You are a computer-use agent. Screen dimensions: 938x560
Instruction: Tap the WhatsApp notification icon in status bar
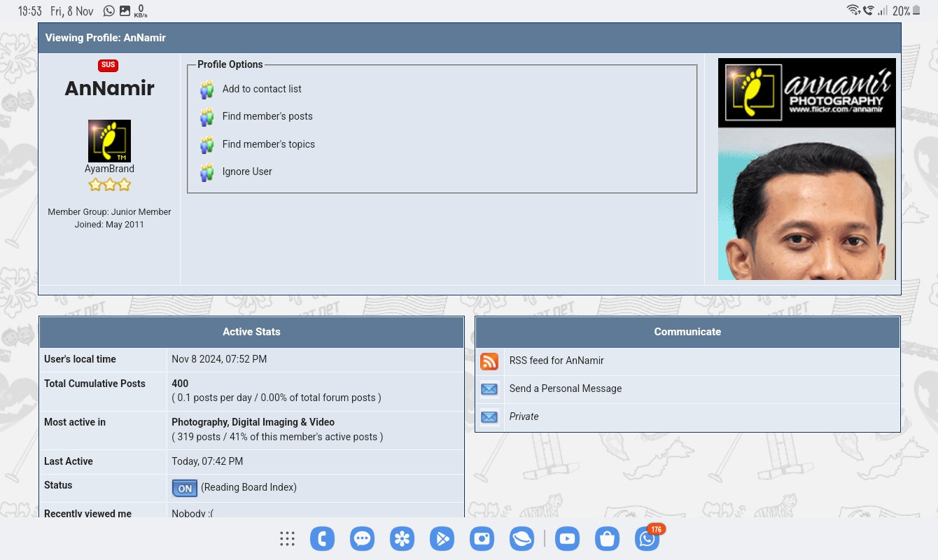coord(108,10)
